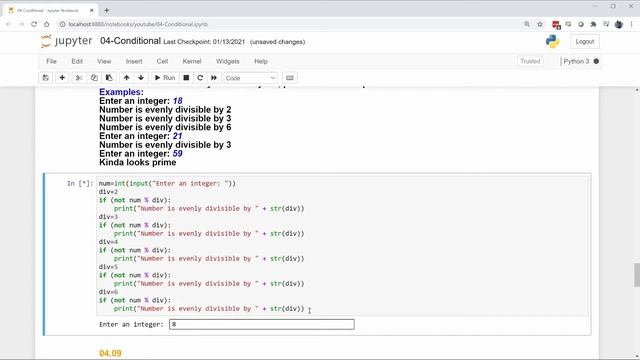Open the command palette keyboard icon
The height and width of the screenshot is (360, 640).
[x=290, y=78]
